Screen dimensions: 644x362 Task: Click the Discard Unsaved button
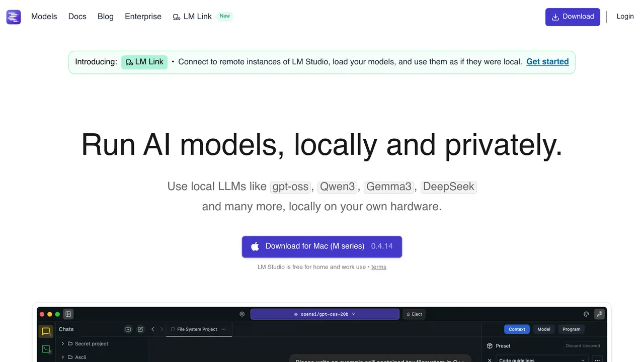tap(583, 346)
